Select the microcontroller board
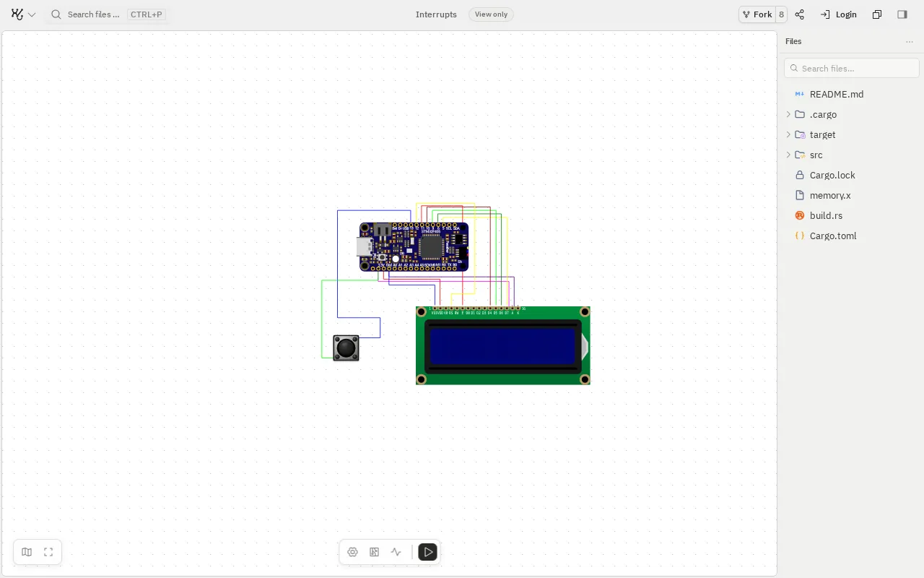Viewport: 924px width, 578px height. (x=414, y=247)
